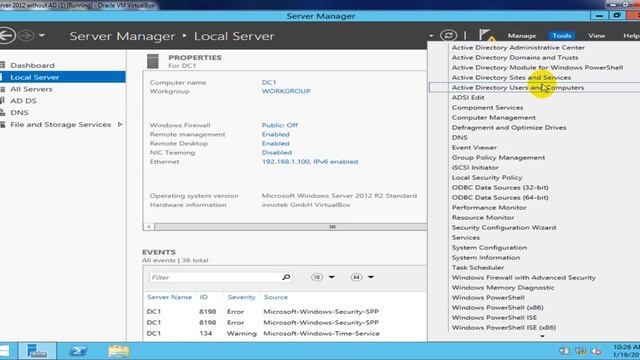The height and width of the screenshot is (360, 640).
Task: Open dropdown next to list options icon
Action: [x=331, y=277]
